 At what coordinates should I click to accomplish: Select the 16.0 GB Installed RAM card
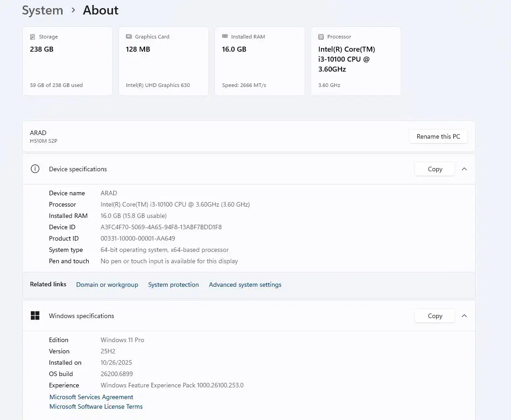tap(260, 61)
